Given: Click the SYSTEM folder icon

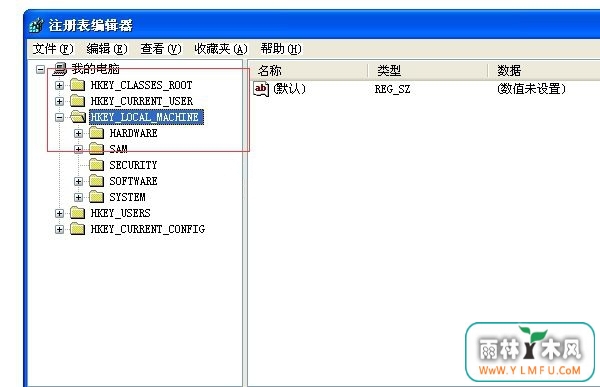Looking at the screenshot, I should tap(96, 197).
